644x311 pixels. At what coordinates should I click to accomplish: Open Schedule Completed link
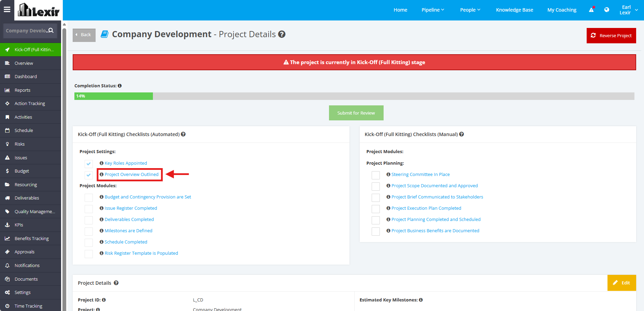tap(126, 242)
